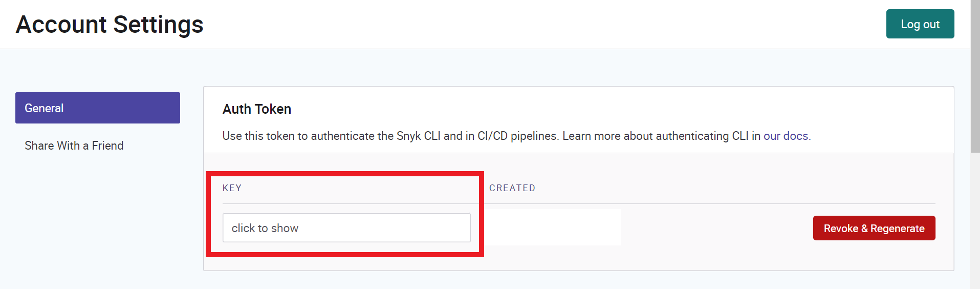Follow the our docs link
Screen dimensions: 980x289
tap(786, 136)
